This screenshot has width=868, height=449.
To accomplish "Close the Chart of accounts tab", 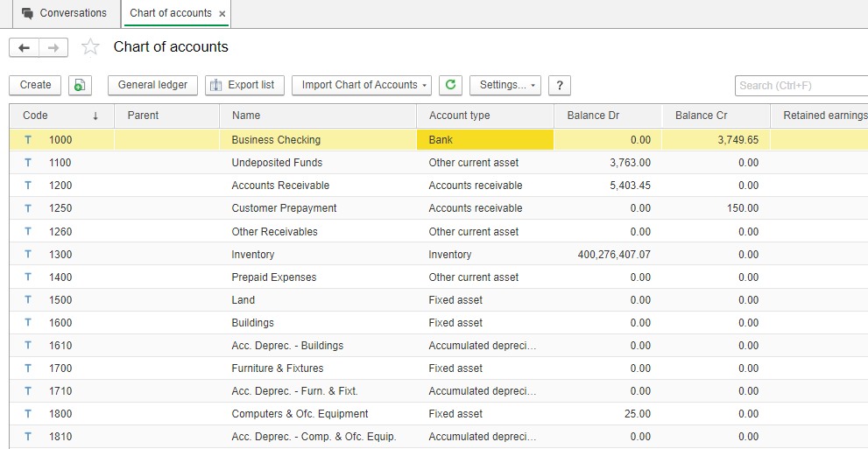I will point(222,14).
